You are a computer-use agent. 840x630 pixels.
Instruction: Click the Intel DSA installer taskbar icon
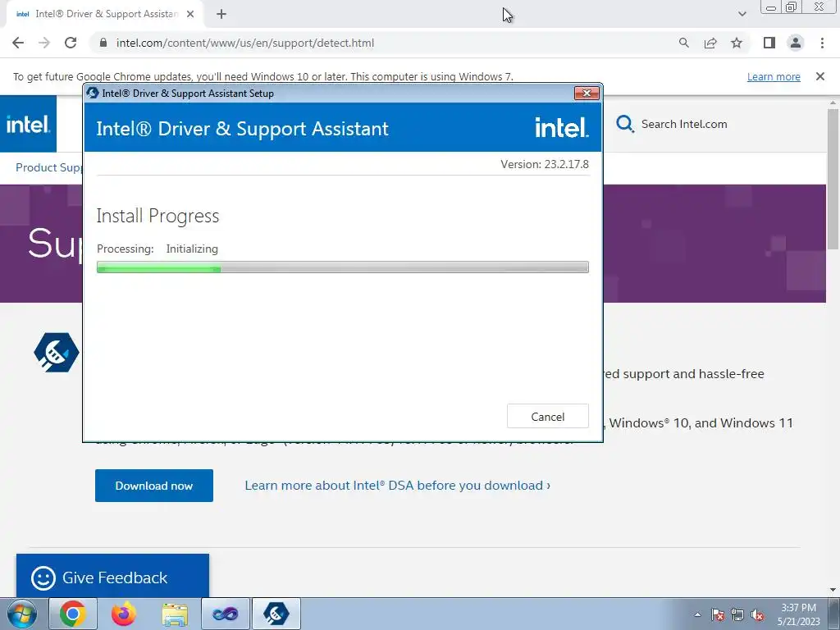(276, 614)
